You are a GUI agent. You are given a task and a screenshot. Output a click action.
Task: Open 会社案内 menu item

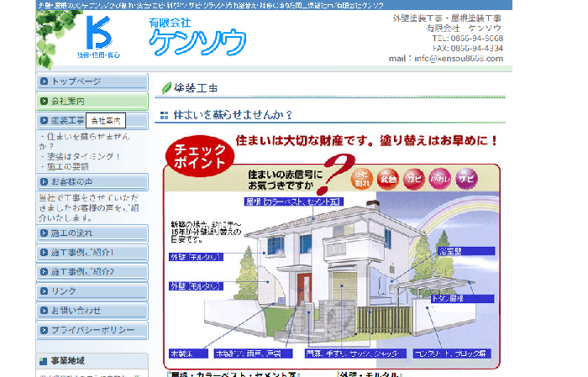pyautogui.click(x=92, y=102)
